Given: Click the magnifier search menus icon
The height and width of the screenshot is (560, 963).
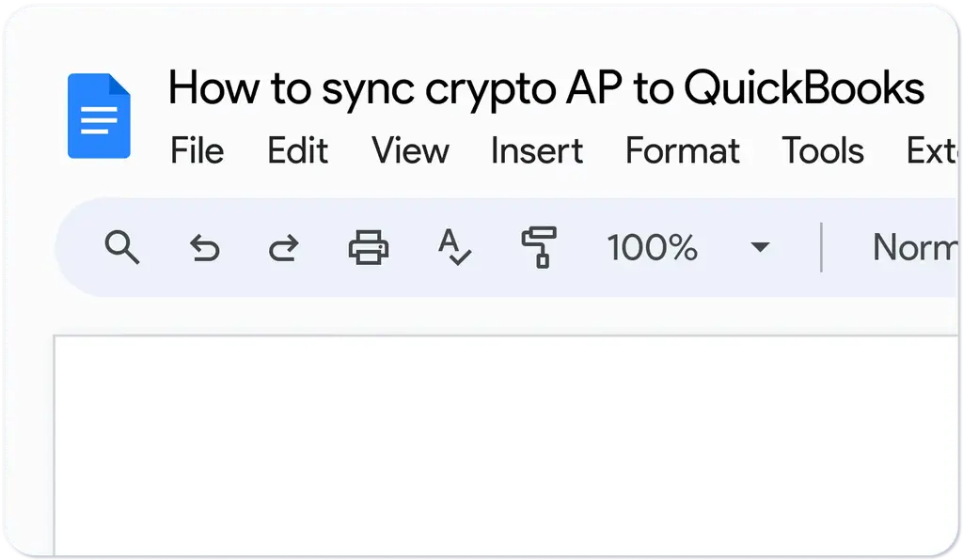Looking at the screenshot, I should pos(122,248).
